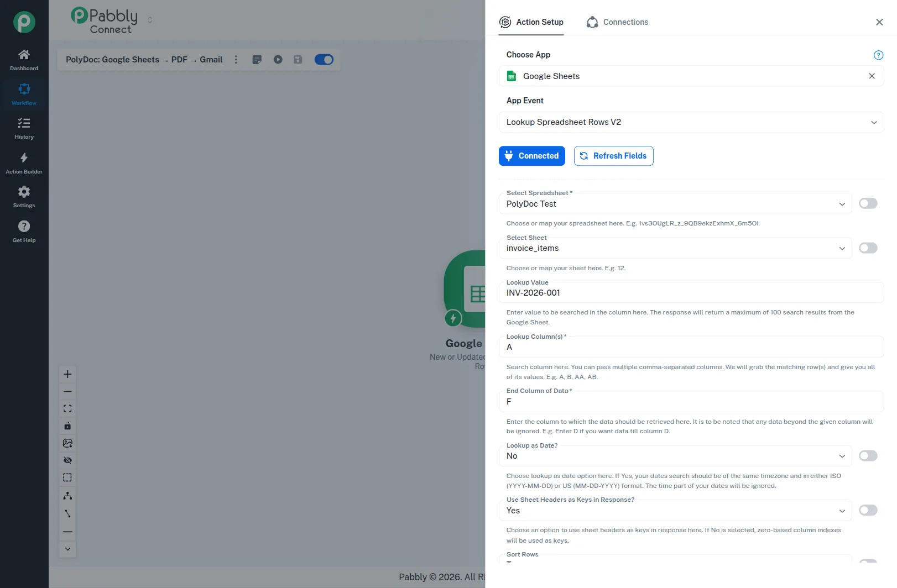
Task: Click the Connected button
Action: 532,156
